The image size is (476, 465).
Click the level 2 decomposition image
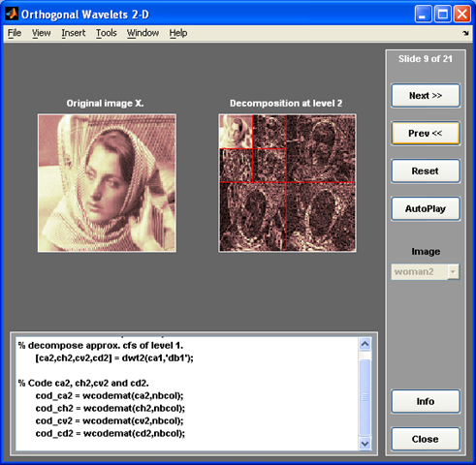pyautogui.click(x=287, y=183)
